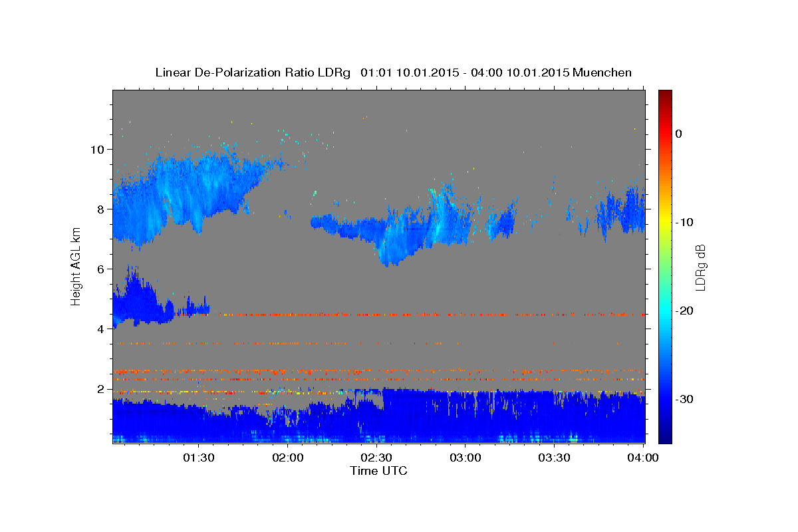Click the 'LDRg dB' colorbar label
This screenshot has width=798, height=532.
[700, 267]
